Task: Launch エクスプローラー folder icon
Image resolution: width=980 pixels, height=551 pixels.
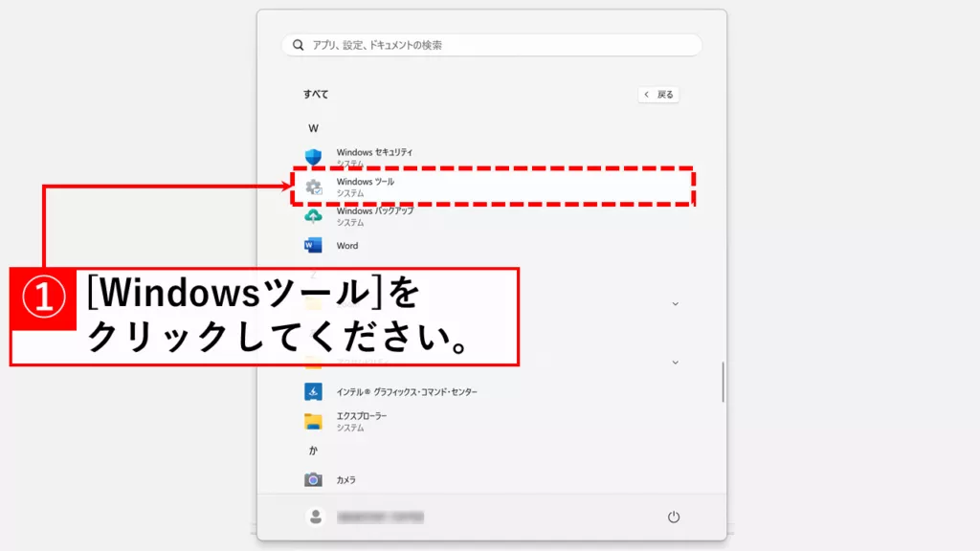Action: [313, 422]
